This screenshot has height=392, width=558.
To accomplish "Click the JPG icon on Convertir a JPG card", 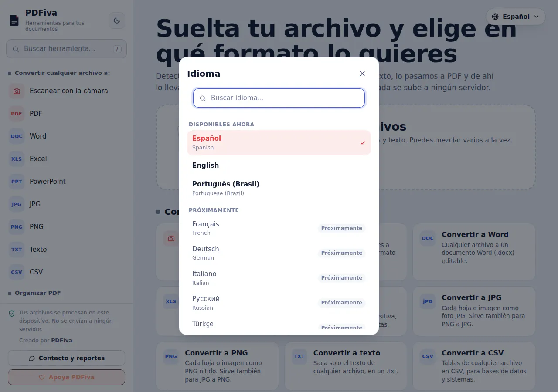I will coord(428,301).
